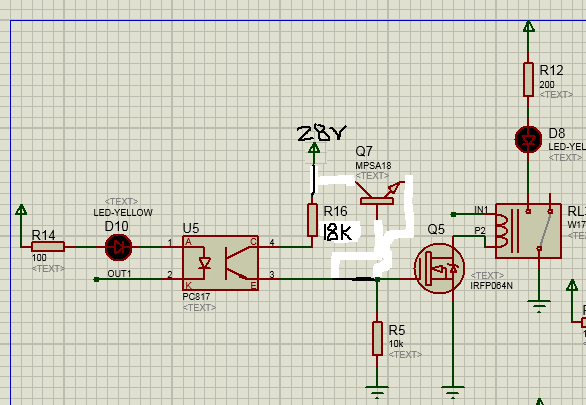
Task: Click the power terminal above R12
Action: click(x=528, y=27)
